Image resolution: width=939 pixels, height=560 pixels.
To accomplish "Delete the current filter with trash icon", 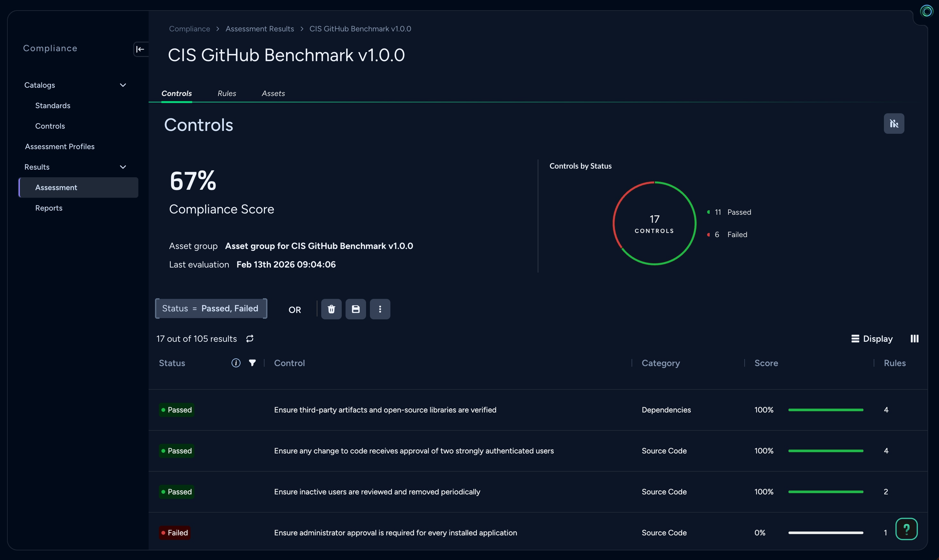I will pyautogui.click(x=331, y=309).
